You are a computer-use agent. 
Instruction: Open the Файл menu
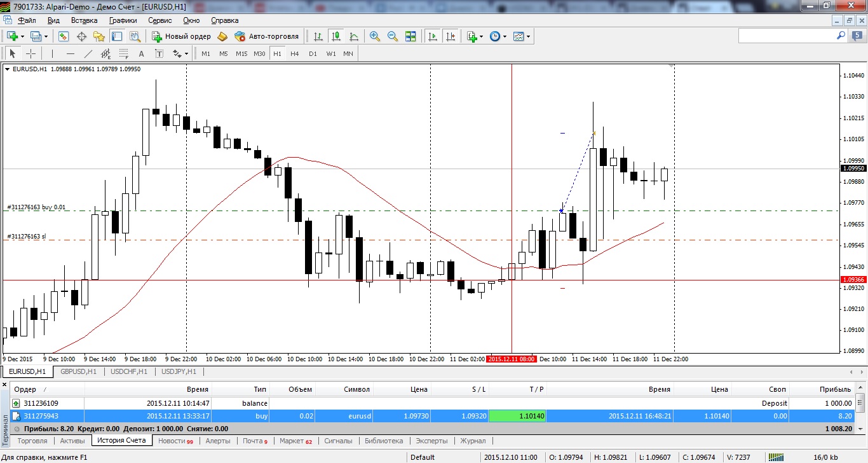(x=27, y=20)
